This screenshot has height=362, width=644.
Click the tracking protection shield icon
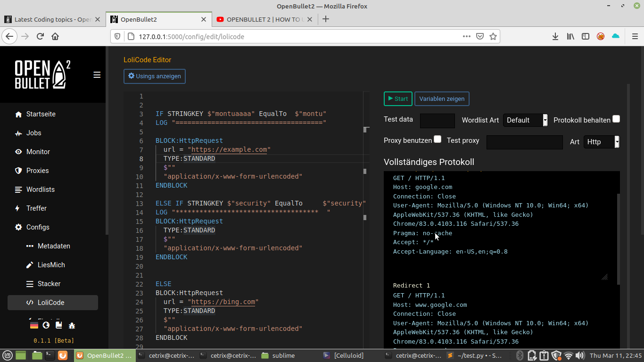(117, 36)
